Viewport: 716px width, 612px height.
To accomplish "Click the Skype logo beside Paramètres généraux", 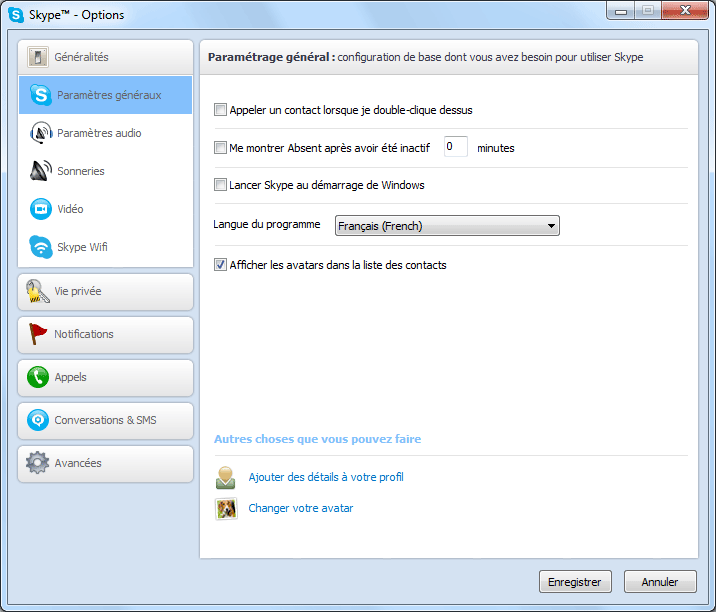I will (41, 95).
